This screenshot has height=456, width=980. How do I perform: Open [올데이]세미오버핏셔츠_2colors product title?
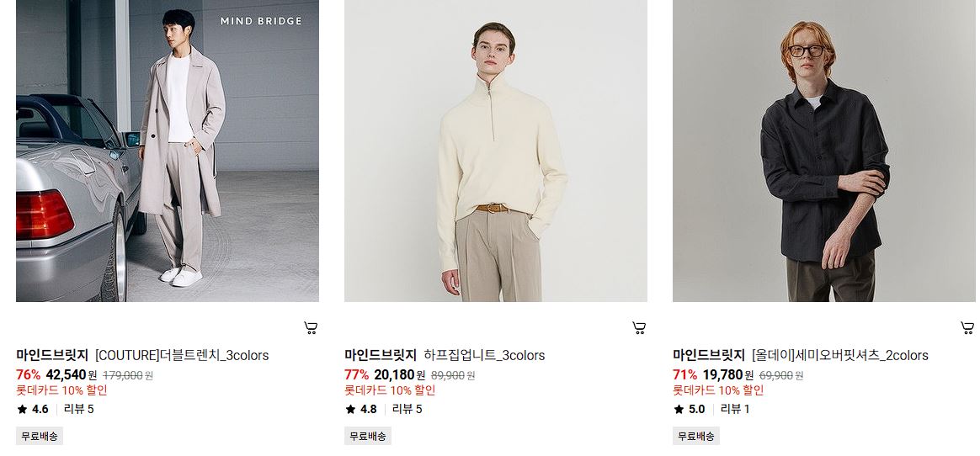pos(840,355)
